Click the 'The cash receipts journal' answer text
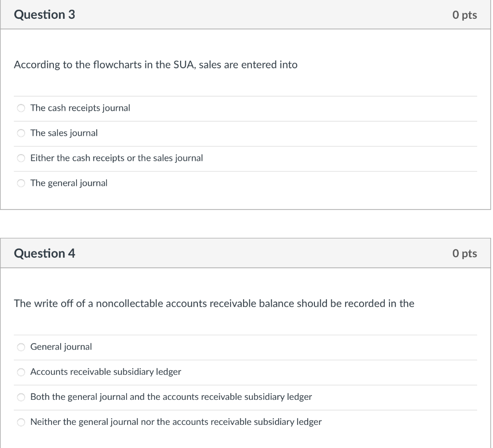 (80, 108)
